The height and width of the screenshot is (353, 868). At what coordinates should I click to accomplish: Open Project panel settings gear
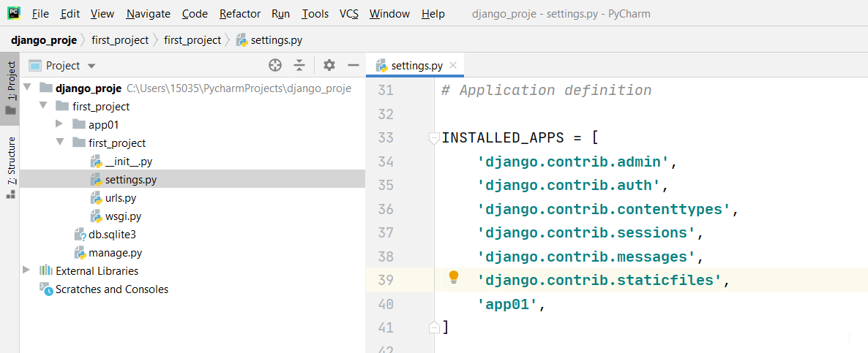click(329, 65)
